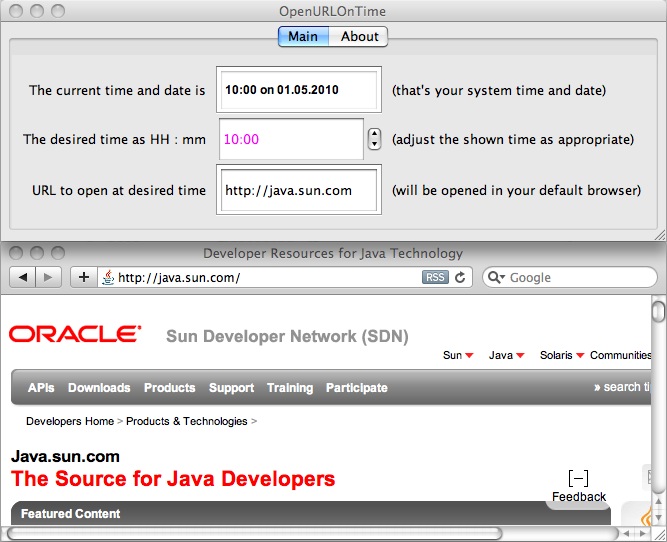Open the Downloads navigation item
The width and height of the screenshot is (667, 542).
99,388
